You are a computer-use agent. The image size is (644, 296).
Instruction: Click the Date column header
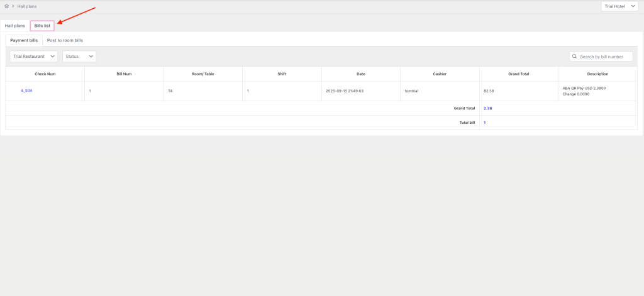click(x=360, y=74)
